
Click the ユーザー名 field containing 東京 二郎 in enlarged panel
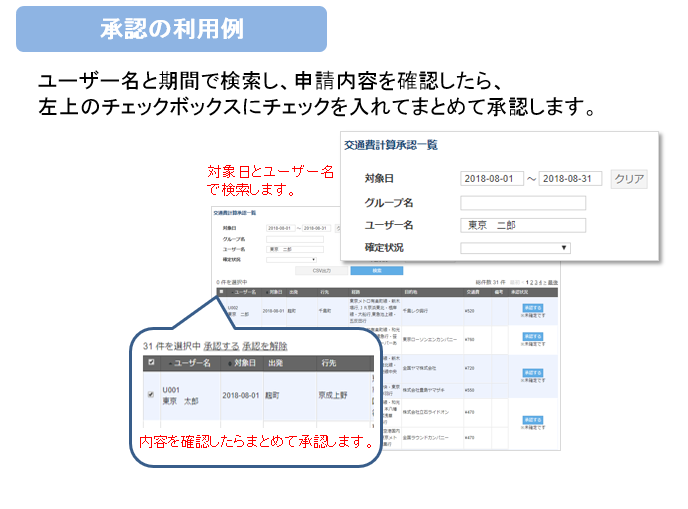523,225
